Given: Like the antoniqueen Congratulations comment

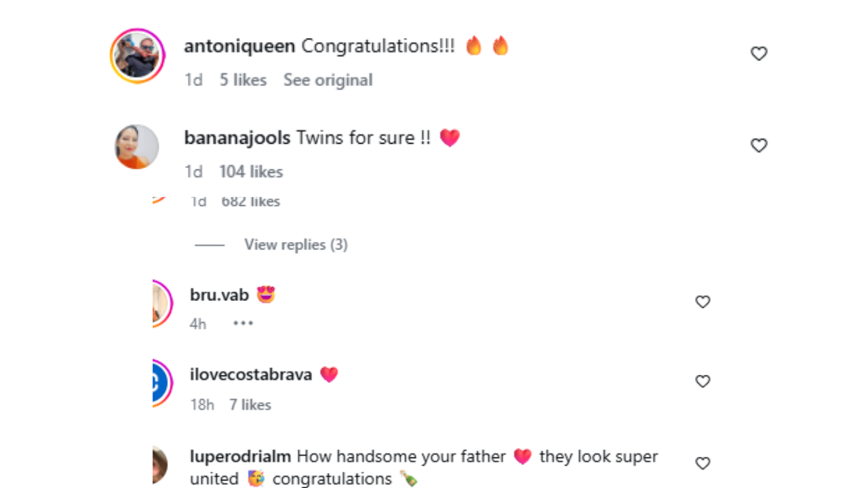Looking at the screenshot, I should pyautogui.click(x=759, y=54).
